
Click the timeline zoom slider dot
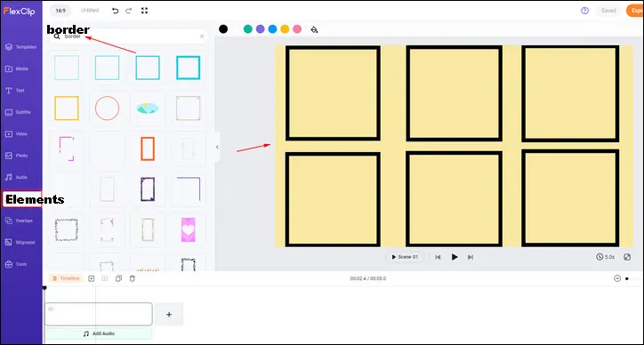tap(627, 278)
